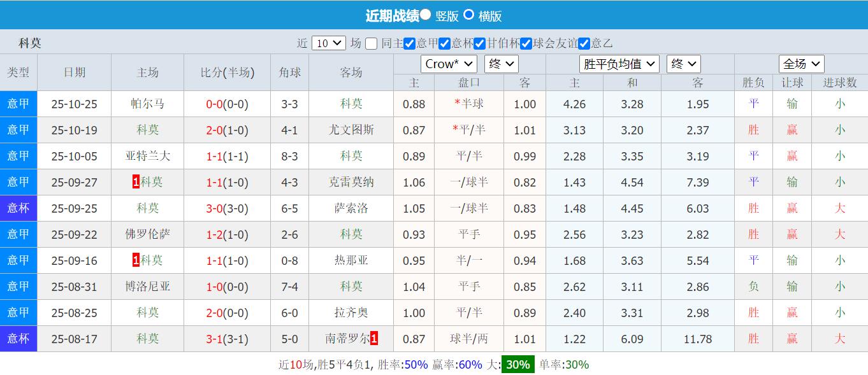Click the 意杯 row label for 25-09-25
This screenshot has width=868, height=375.
18,208
